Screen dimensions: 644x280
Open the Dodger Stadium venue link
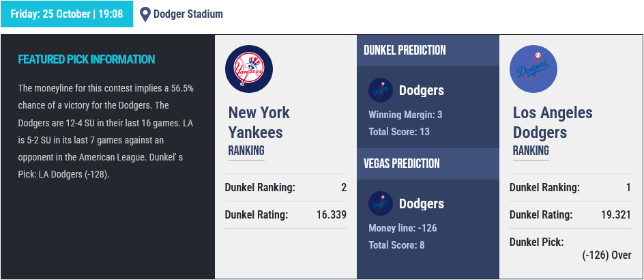pos(188,14)
